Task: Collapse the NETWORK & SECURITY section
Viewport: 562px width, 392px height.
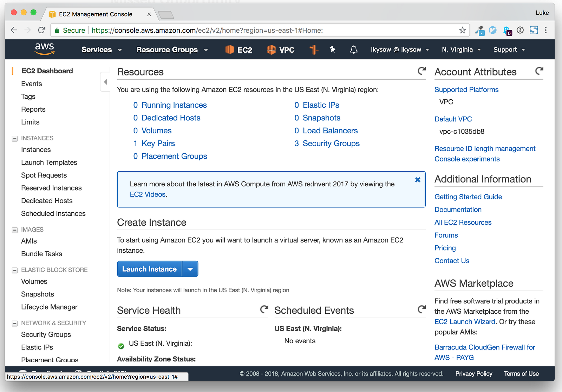Action: (15, 324)
